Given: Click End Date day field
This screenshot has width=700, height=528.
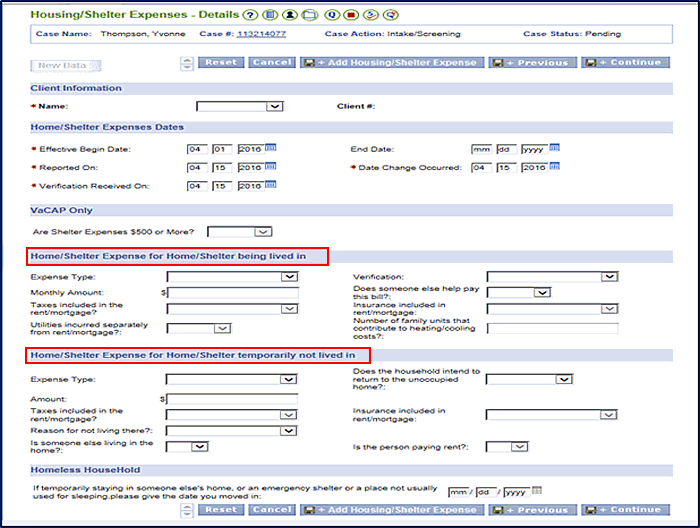Looking at the screenshot, I should coord(506,149).
